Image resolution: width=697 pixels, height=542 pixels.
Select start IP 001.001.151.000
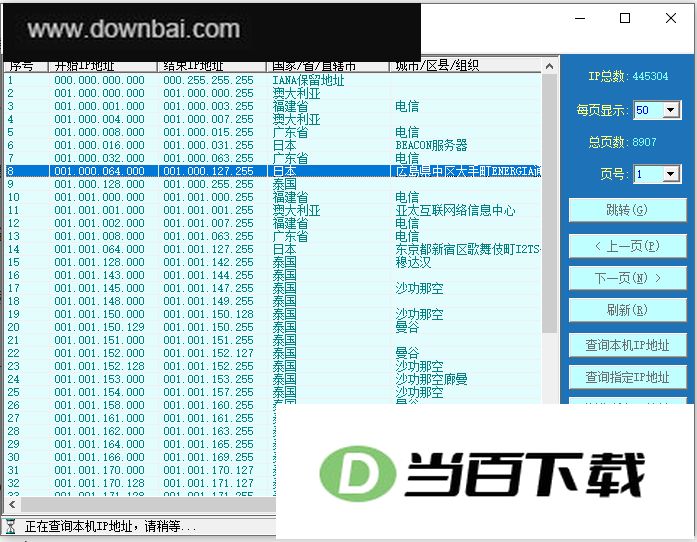coord(99,340)
